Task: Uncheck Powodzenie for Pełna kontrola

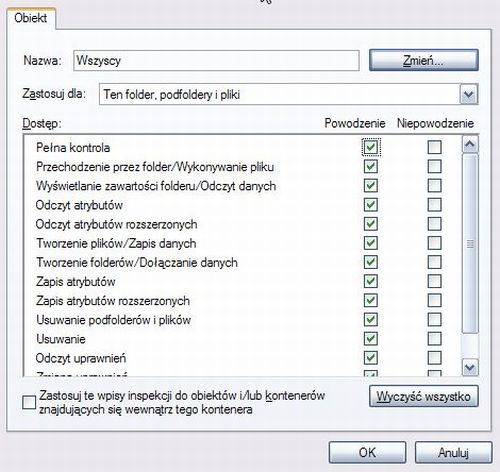Action: pos(371,147)
